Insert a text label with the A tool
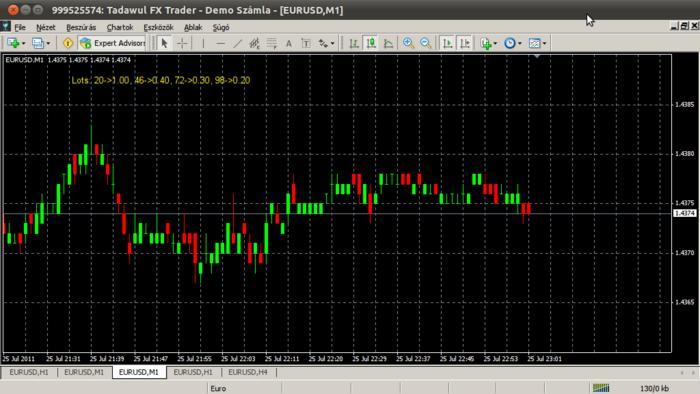Screen dimensions: 700x394 point(289,43)
